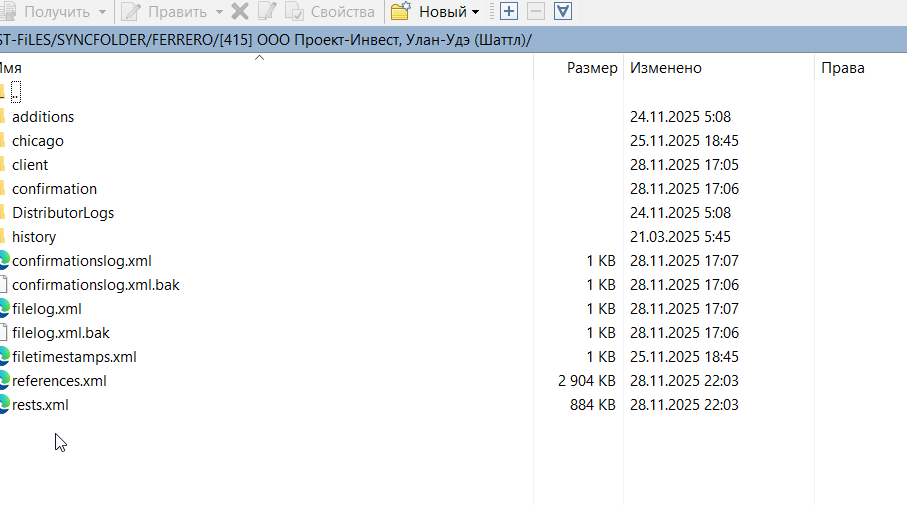
Task: Click the date 28.11.2025 22:03 of rests.xml
Action: pyautogui.click(x=684, y=405)
